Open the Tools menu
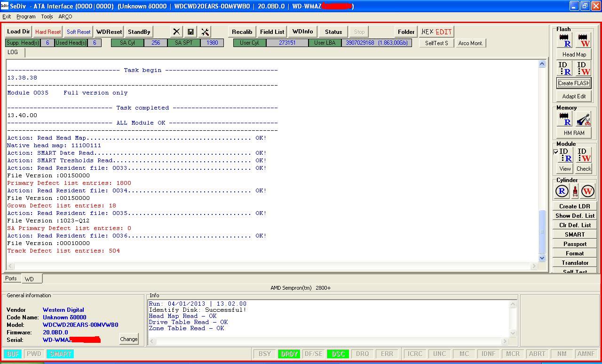 [47, 16]
